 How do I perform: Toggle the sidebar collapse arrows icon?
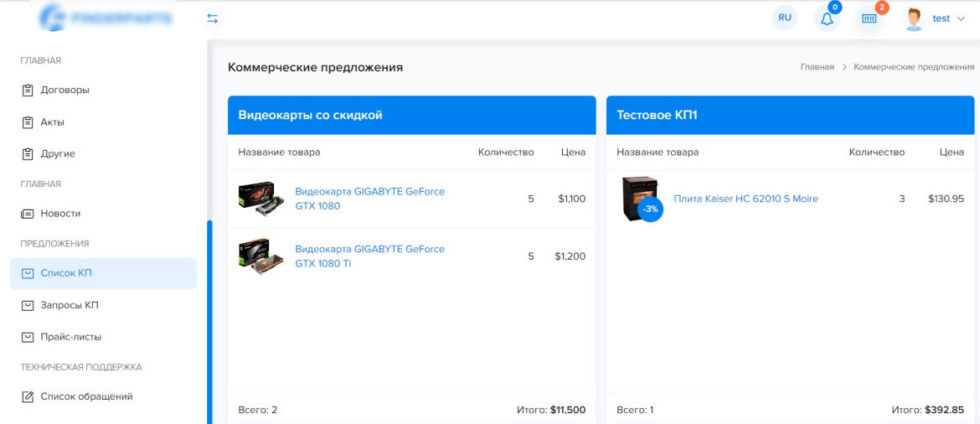[213, 18]
